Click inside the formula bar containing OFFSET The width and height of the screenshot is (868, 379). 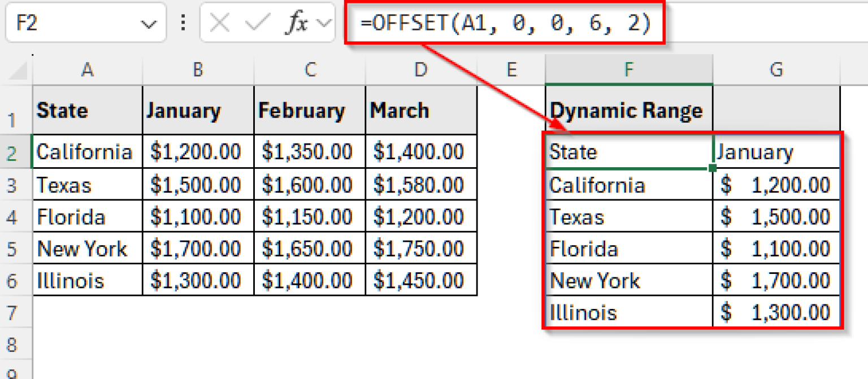[509, 23]
